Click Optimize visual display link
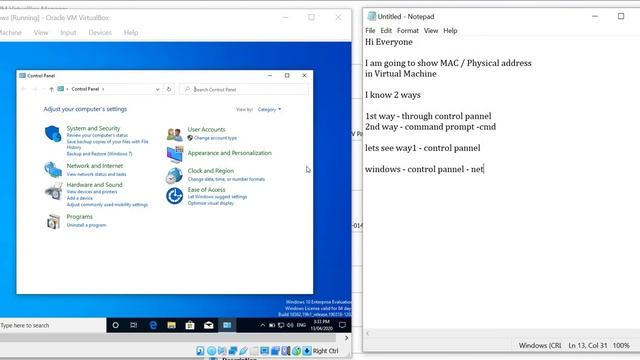 click(211, 203)
